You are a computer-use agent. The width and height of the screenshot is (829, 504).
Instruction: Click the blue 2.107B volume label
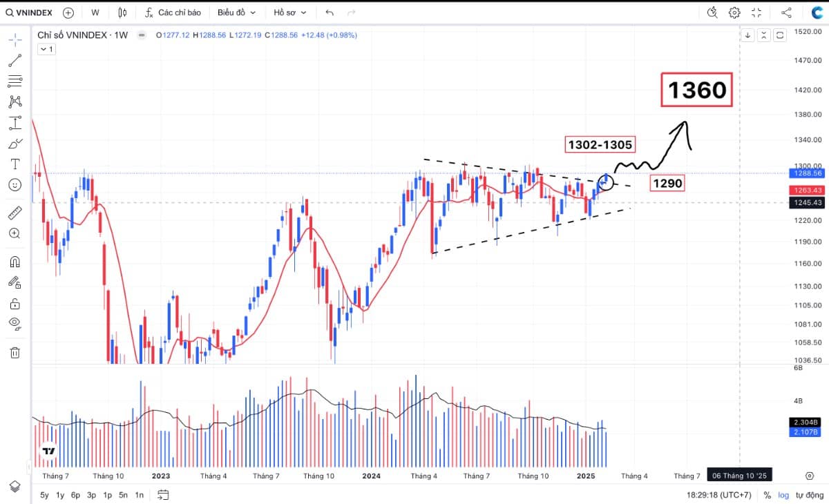(806, 432)
